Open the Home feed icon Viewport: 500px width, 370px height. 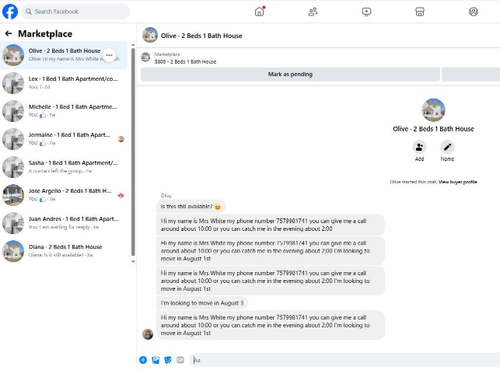259,12
